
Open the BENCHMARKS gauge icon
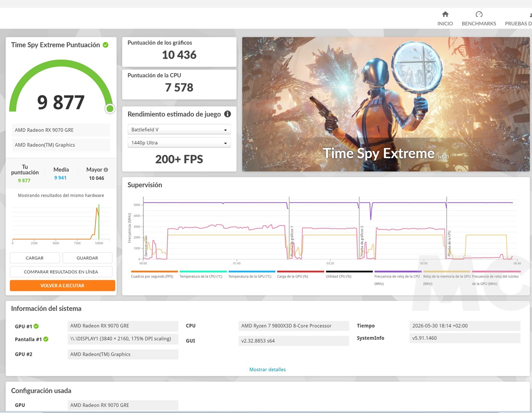point(479,14)
